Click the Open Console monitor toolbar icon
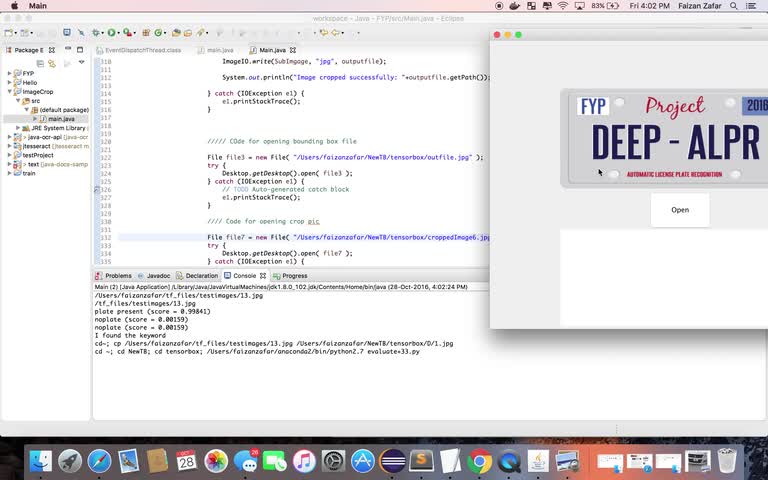This screenshot has width=768, height=480. tap(67, 32)
